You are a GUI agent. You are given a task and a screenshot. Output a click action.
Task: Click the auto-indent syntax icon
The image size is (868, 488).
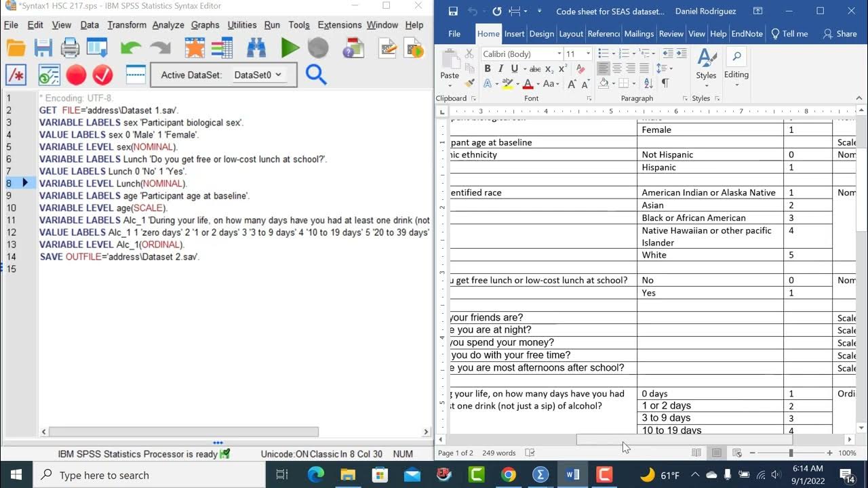click(49, 75)
